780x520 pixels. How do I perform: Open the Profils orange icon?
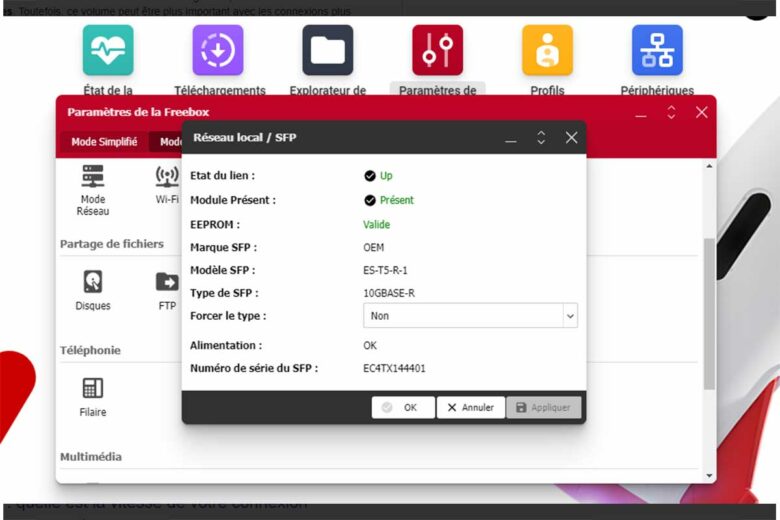(548, 50)
